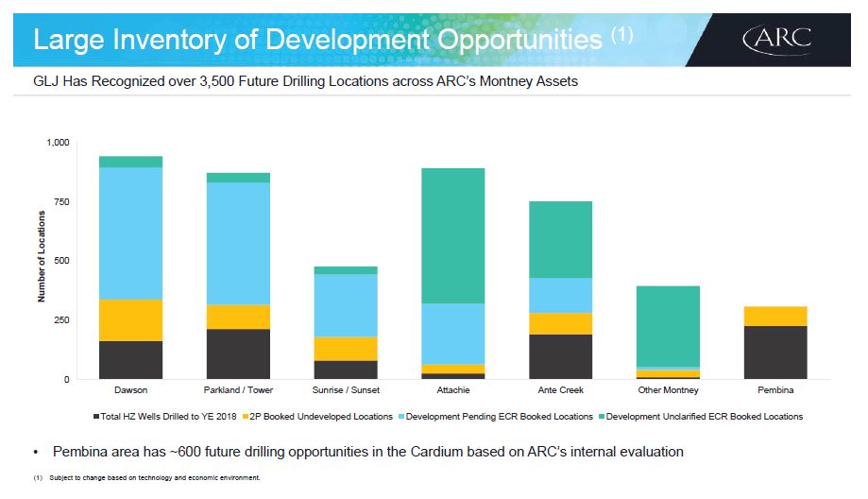Click the footnote 'Subject to change based on technology'

[155, 477]
